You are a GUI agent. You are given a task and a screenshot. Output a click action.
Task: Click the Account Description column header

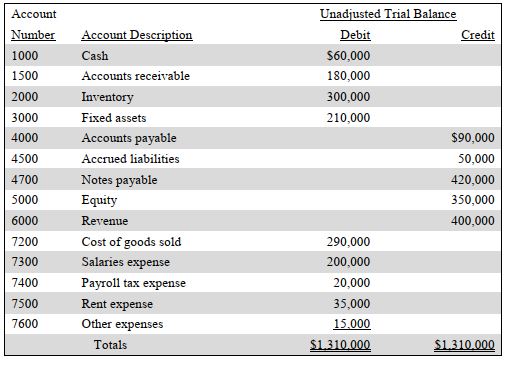pyautogui.click(x=137, y=35)
